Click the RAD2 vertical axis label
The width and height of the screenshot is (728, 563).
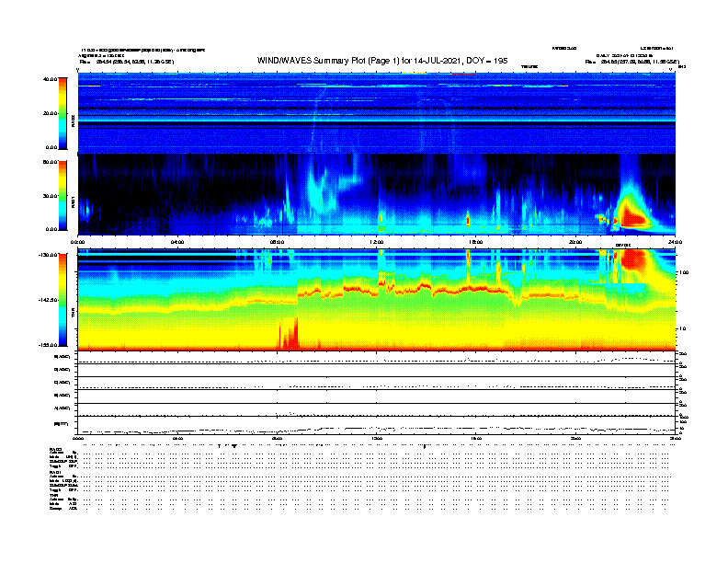[73, 121]
